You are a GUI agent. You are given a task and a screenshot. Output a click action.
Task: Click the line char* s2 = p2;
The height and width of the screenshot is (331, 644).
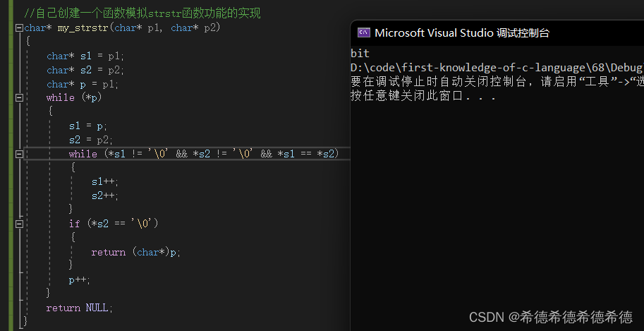(x=85, y=70)
